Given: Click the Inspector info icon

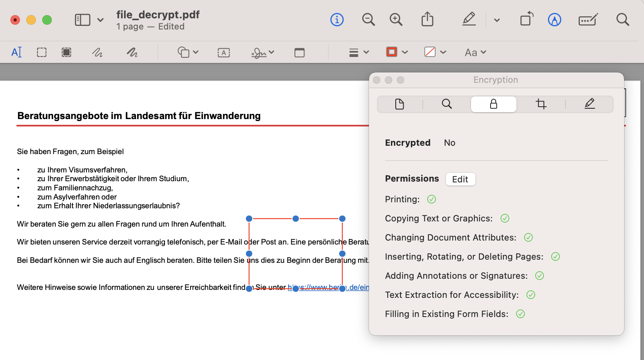Looking at the screenshot, I should point(337,20).
